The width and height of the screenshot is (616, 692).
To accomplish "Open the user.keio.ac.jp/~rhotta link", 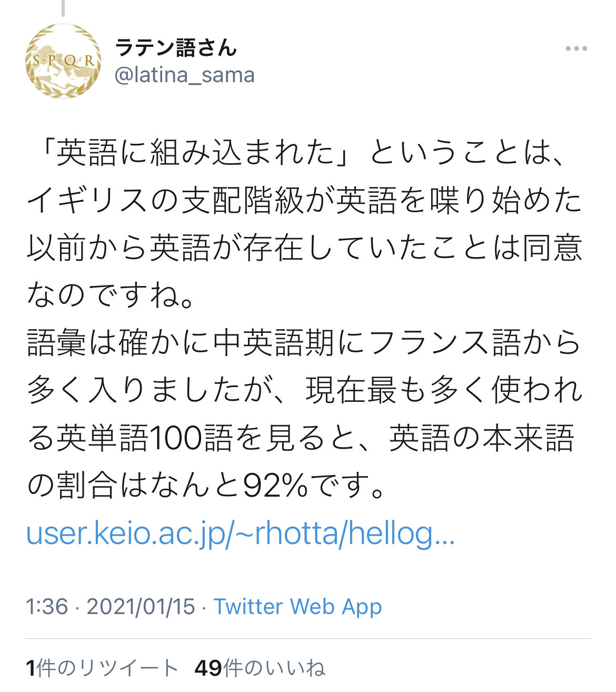I will coord(241,533).
